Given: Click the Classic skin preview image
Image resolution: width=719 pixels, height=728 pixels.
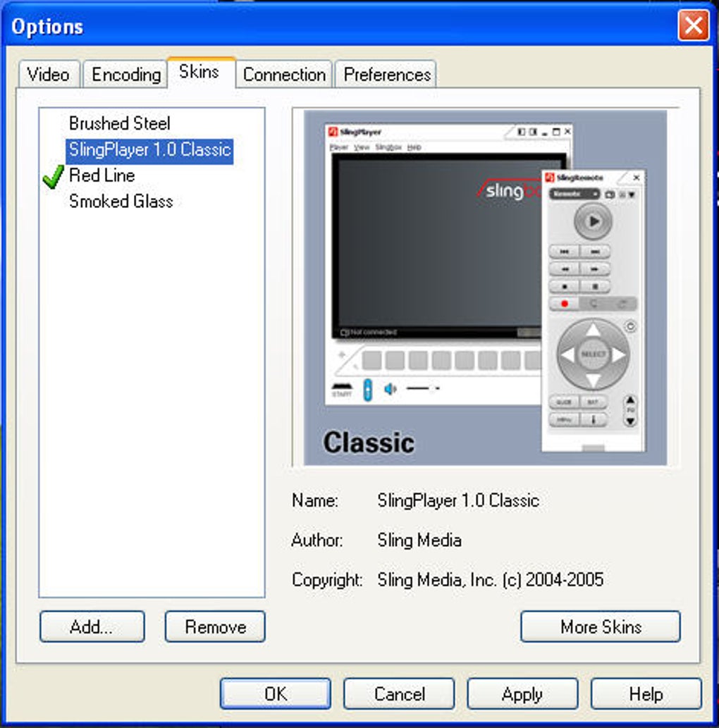Looking at the screenshot, I should [x=485, y=288].
